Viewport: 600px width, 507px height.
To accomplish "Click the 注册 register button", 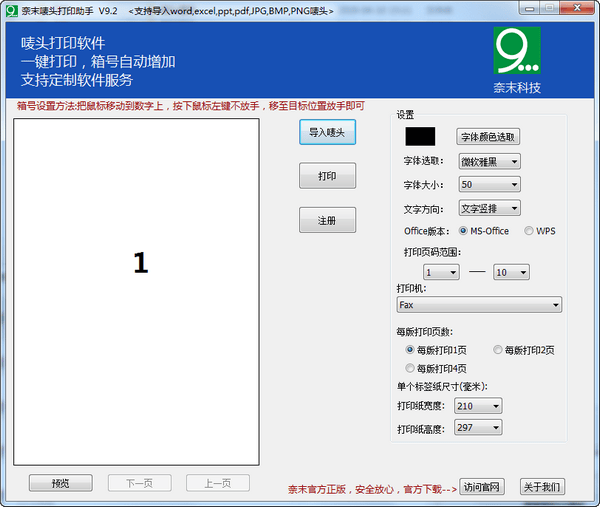I will pos(328,220).
